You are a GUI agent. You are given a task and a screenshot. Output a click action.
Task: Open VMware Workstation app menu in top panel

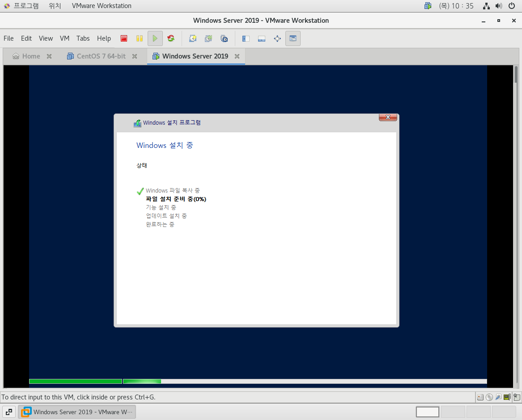click(102, 6)
